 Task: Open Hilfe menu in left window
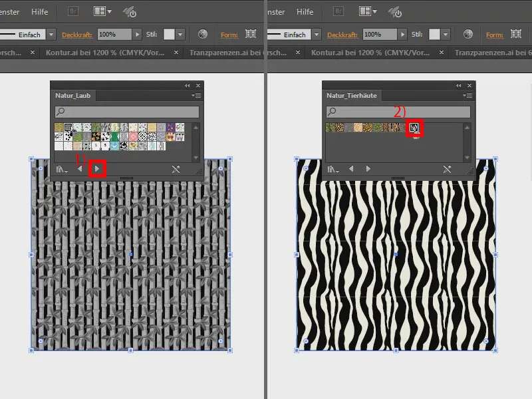(x=39, y=12)
